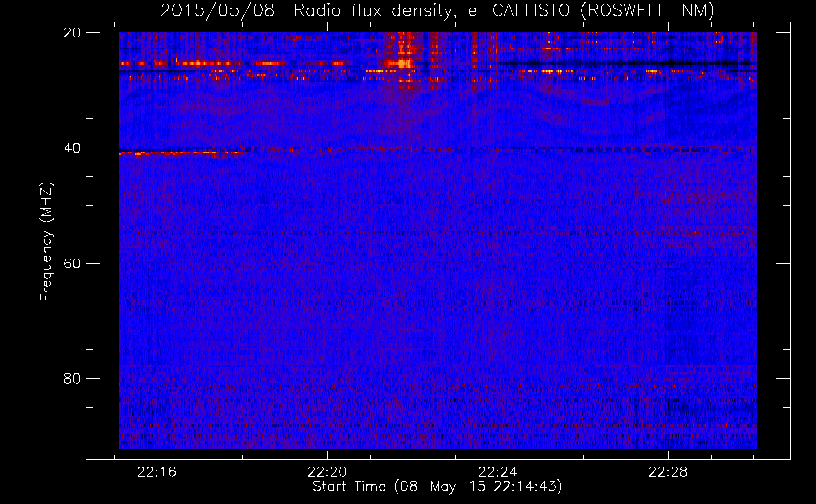Click the plot title starting with 2015/05/08
Viewport: 816px width, 504px height.
point(437,10)
